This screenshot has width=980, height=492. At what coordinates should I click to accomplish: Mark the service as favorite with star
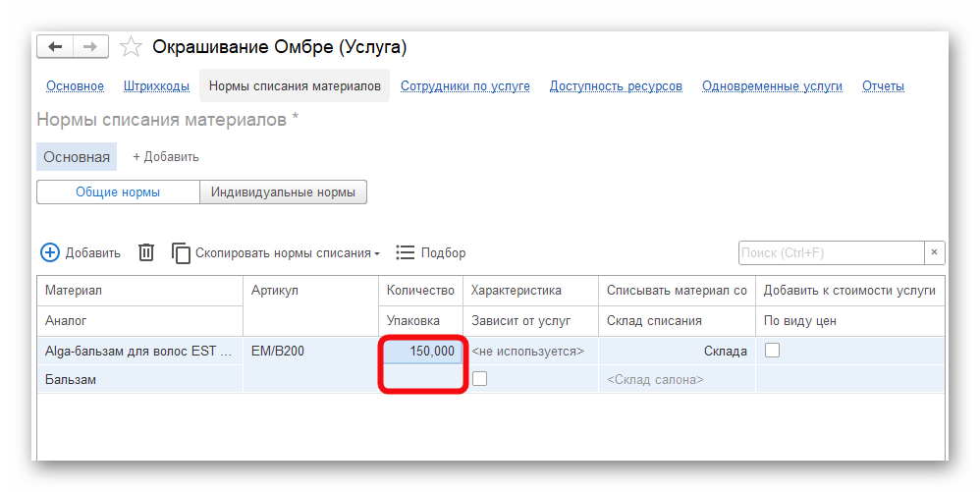pyautogui.click(x=131, y=47)
